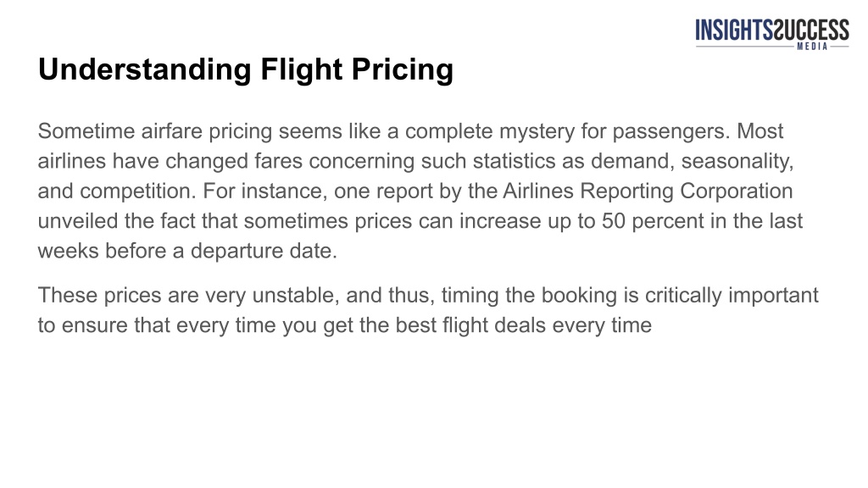
Task: Click the word "Pricing" in the title
Action: click(x=403, y=70)
